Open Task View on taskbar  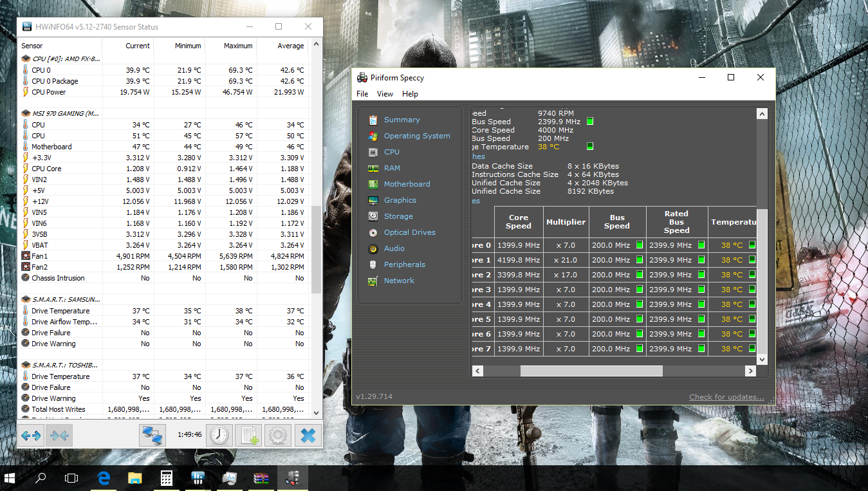pyautogui.click(x=71, y=478)
